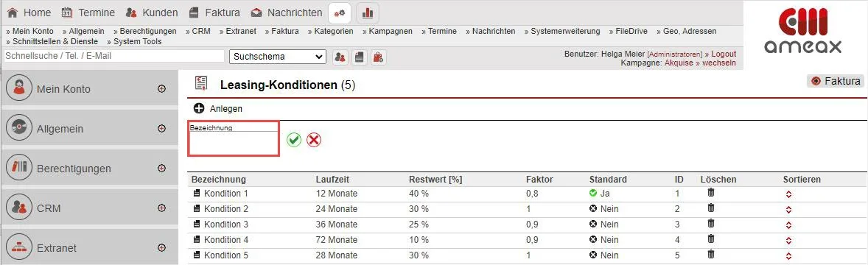Open the Suchschema dropdown
This screenshot has width=868, height=265.
tap(278, 57)
